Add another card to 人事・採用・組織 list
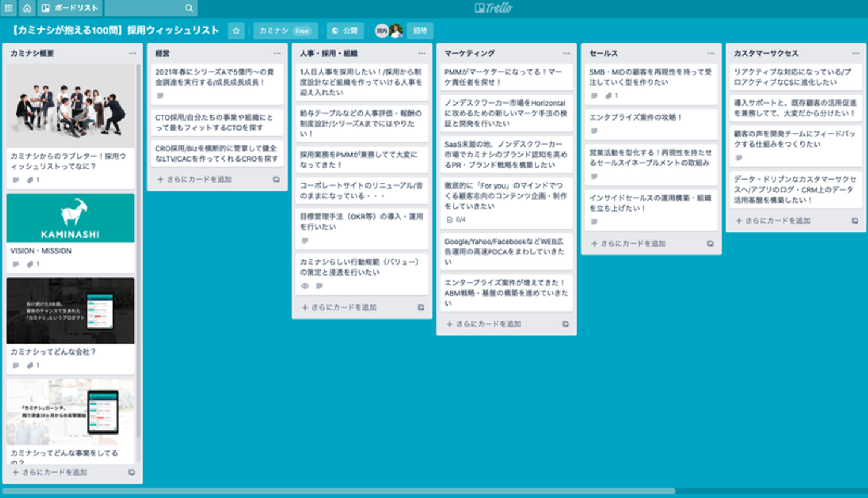Screen dimensions: 868x498 click(x=340, y=307)
